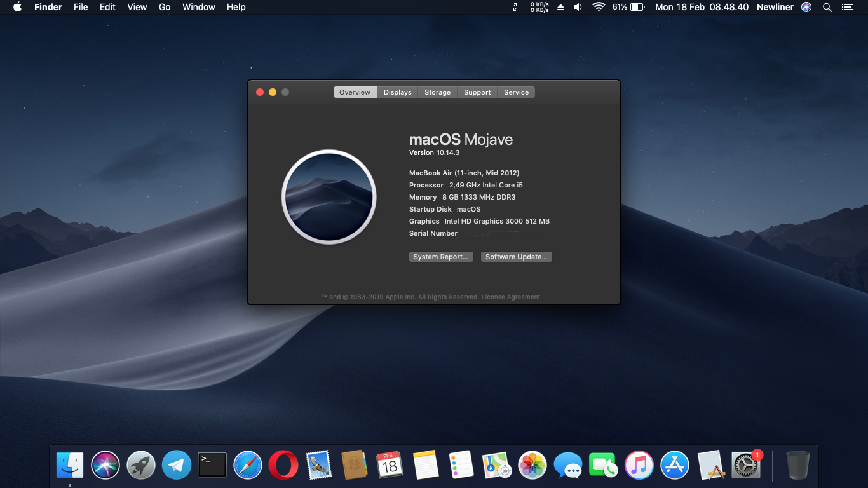Open the Edit menu
The width and height of the screenshot is (868, 488).
tap(107, 7)
